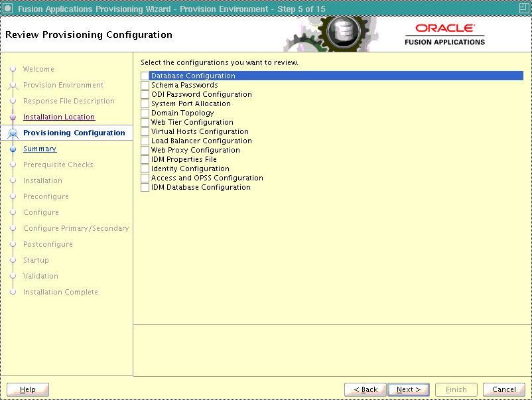
Task: Click the Identity Configuration list label
Action: point(190,168)
